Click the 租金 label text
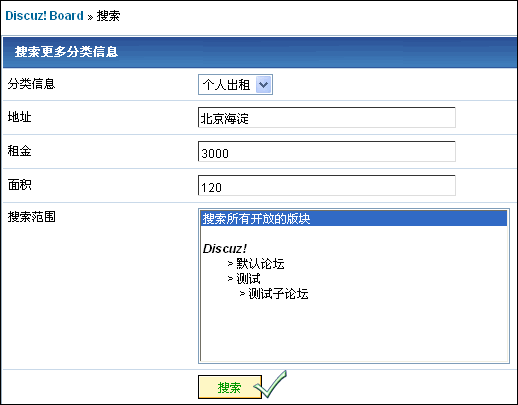The height and width of the screenshot is (405, 518). pyautogui.click(x=19, y=151)
